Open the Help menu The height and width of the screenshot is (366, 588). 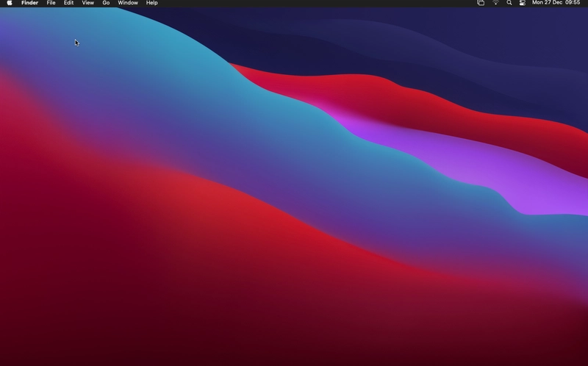[x=152, y=3]
